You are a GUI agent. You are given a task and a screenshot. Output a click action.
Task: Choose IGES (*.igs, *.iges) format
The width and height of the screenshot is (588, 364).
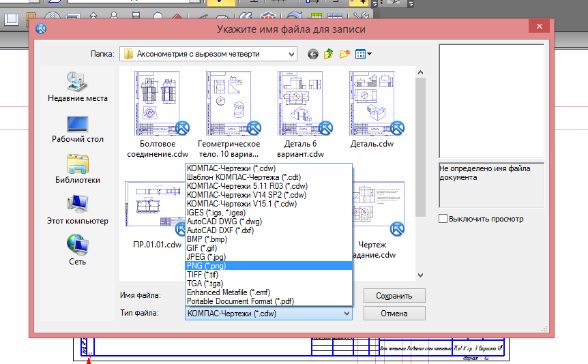click(269, 213)
